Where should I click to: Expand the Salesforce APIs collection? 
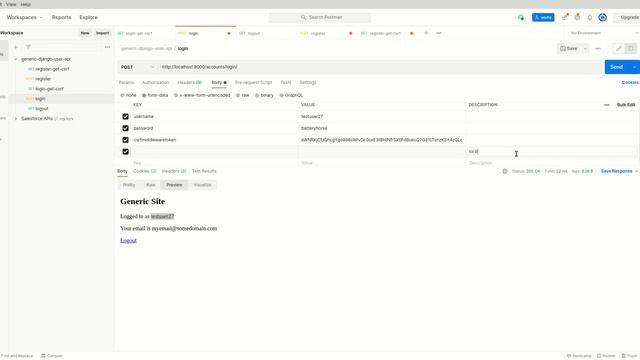pyautogui.click(x=16, y=119)
